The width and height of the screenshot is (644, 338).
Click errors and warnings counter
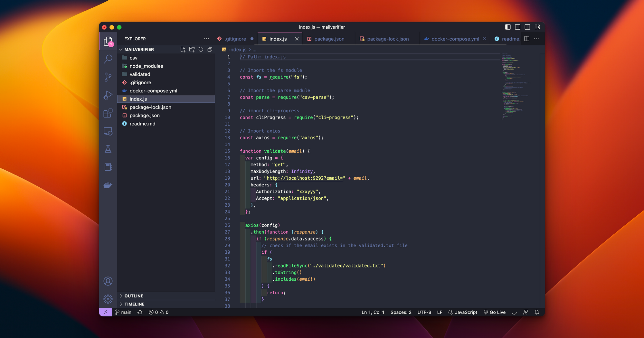tap(159, 312)
